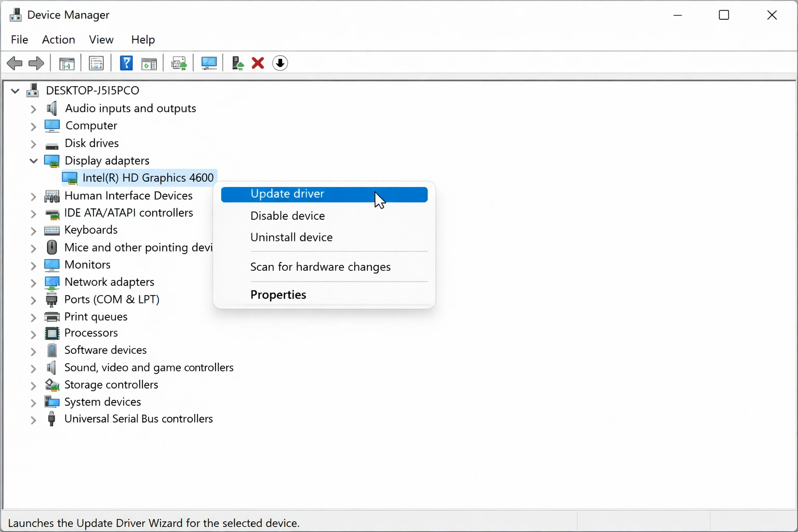Click the Properties sheet toolbar icon
This screenshot has width=798, height=532.
(97, 63)
